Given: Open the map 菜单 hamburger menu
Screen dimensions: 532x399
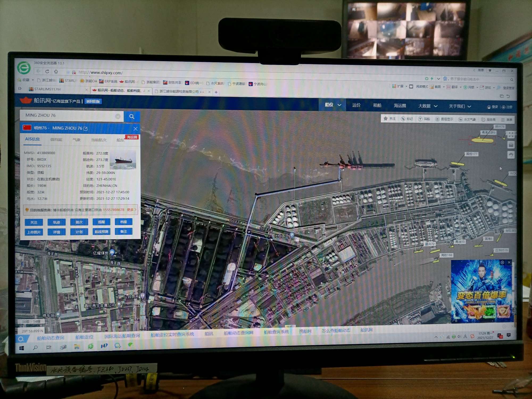Looking at the screenshot, I should click(507, 120).
